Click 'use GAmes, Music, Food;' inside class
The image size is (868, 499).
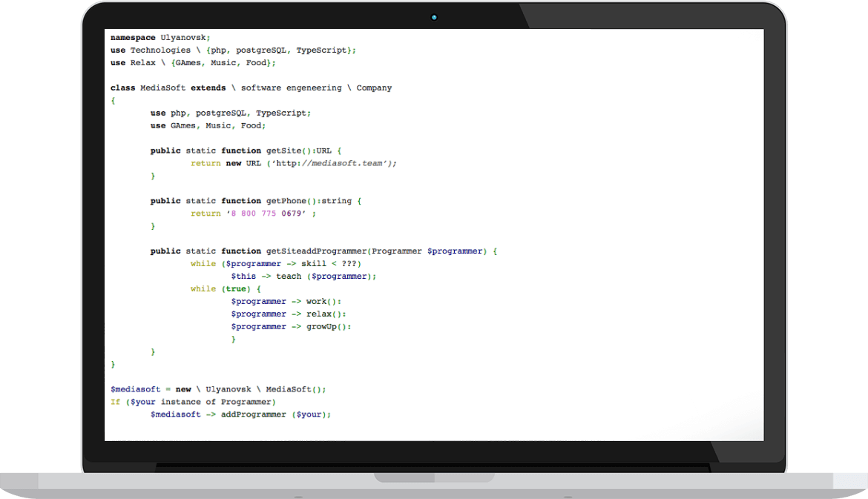[208, 125]
